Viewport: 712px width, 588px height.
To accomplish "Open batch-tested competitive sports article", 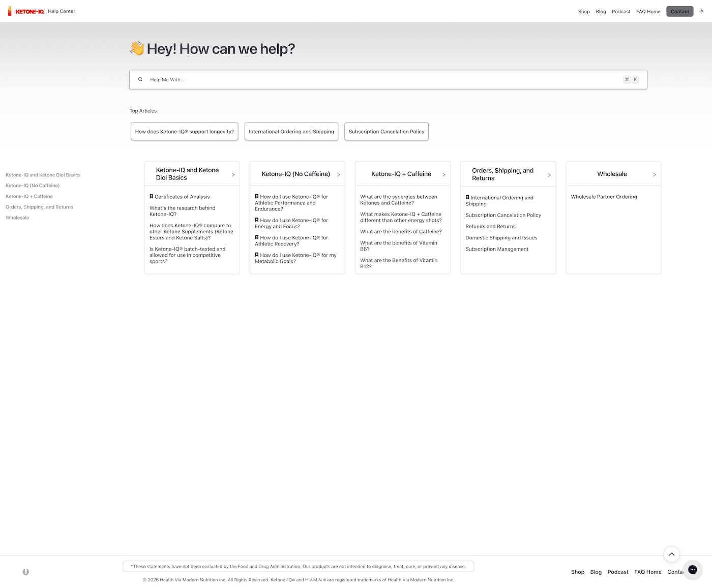I will tap(187, 255).
